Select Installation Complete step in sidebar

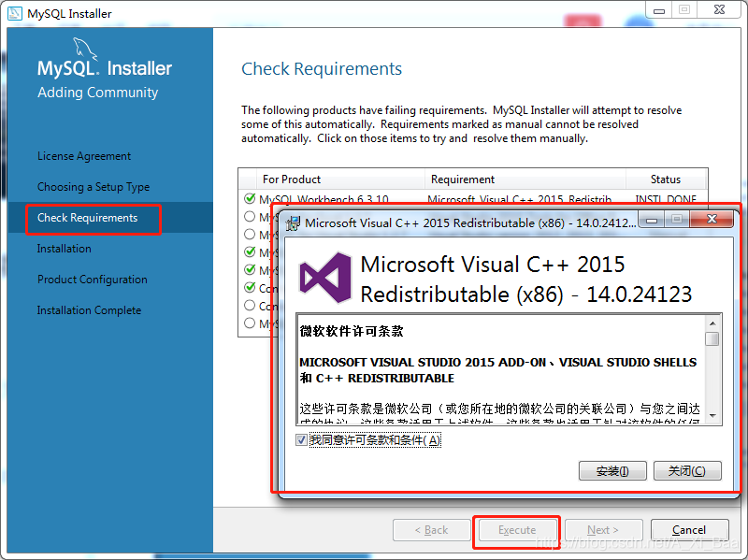[x=89, y=310]
